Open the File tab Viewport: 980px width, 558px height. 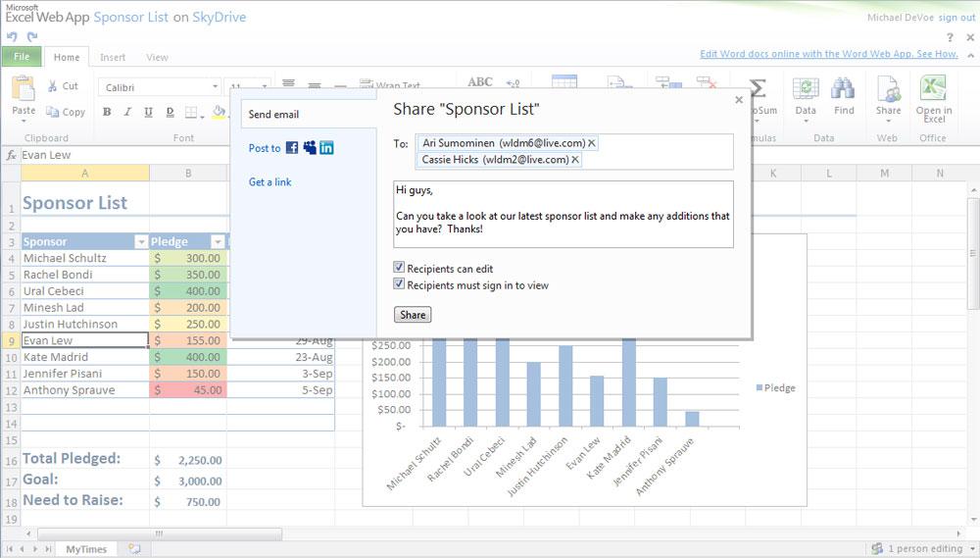(x=22, y=56)
